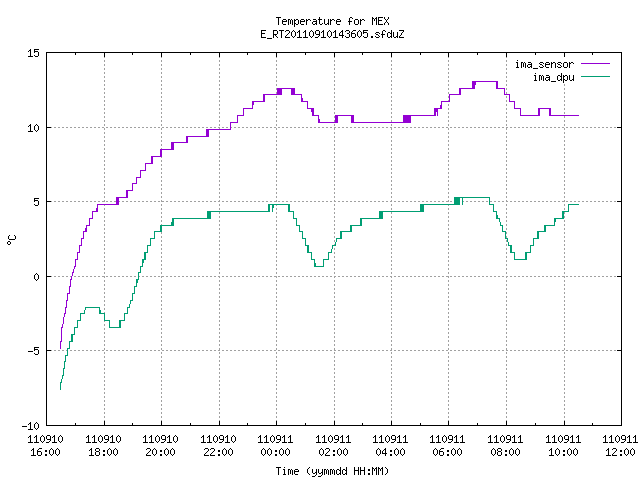This screenshot has height=480, width=640.
Task: Click the y-axis label 5
Action: [x=37, y=202]
